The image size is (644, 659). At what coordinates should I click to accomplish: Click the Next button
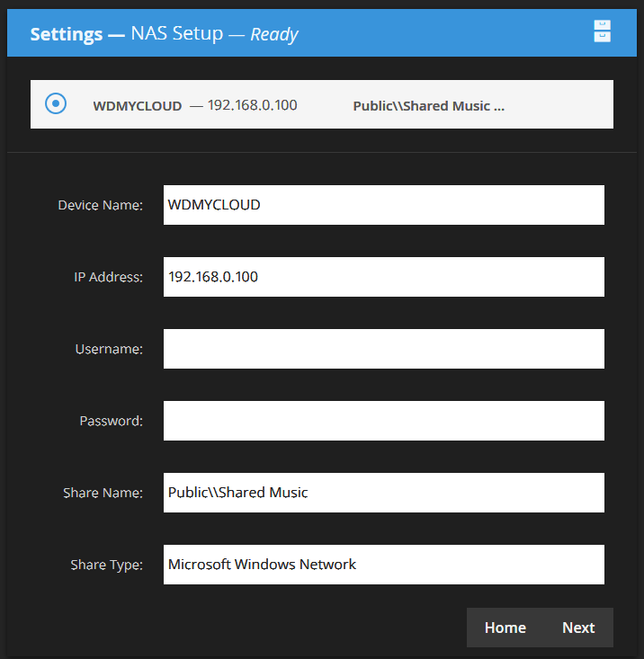click(x=578, y=628)
